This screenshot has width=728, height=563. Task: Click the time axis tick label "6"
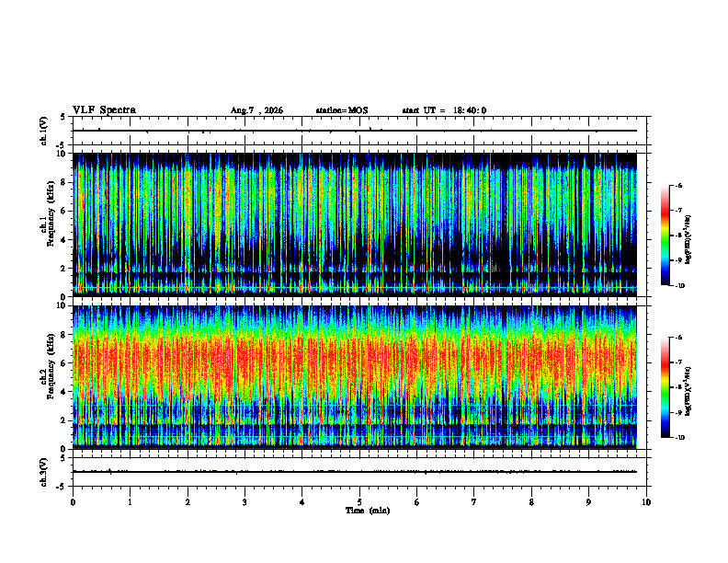tap(417, 502)
